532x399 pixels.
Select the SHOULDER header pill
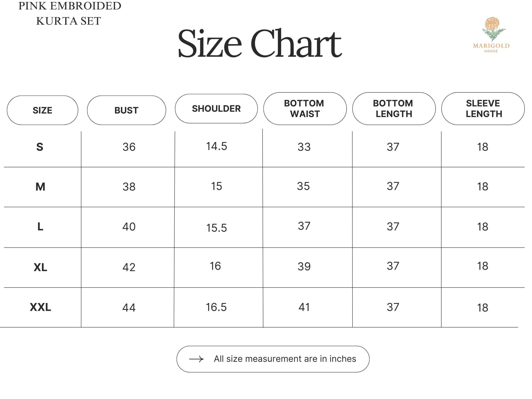[x=216, y=108]
